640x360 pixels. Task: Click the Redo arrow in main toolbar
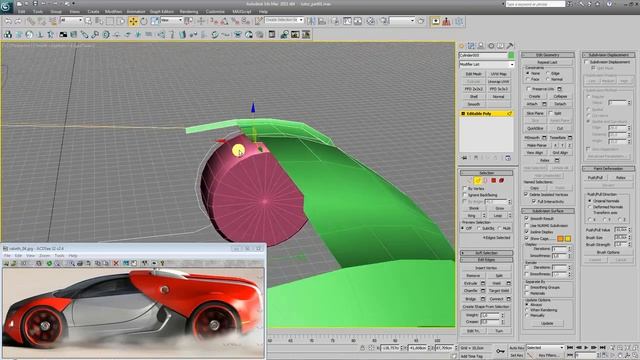(x=18, y=21)
